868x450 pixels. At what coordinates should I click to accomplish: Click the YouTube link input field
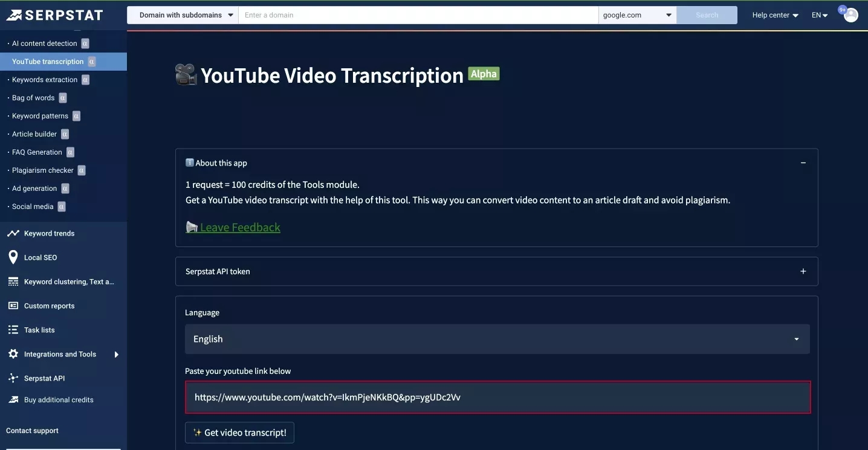[x=497, y=397]
